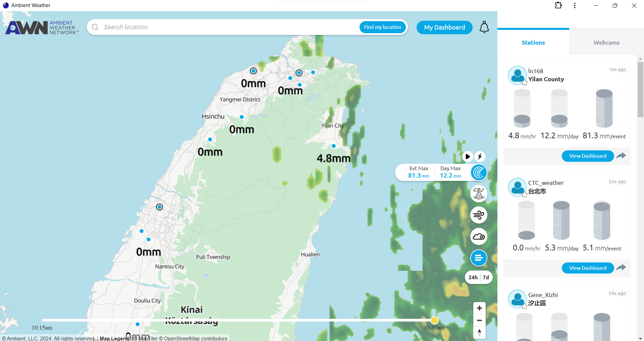The width and height of the screenshot is (644, 341).
Task: Open the three-dot window menu
Action: click(x=575, y=5)
